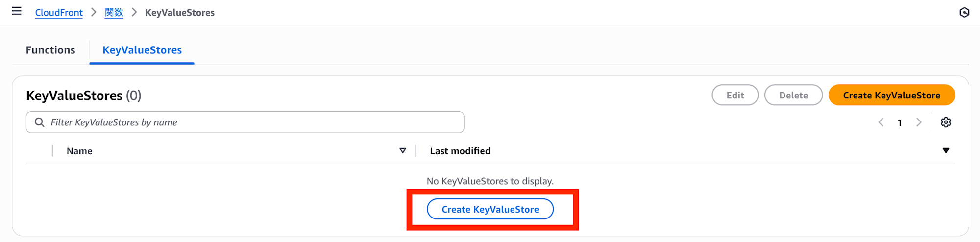
Task: Focus the Filter KeyValueStores by name field
Action: pos(255,122)
